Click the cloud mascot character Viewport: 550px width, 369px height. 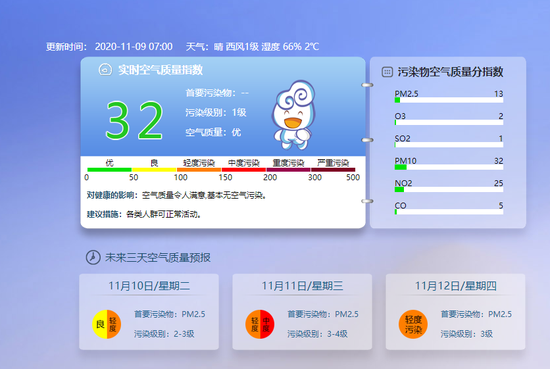294,115
